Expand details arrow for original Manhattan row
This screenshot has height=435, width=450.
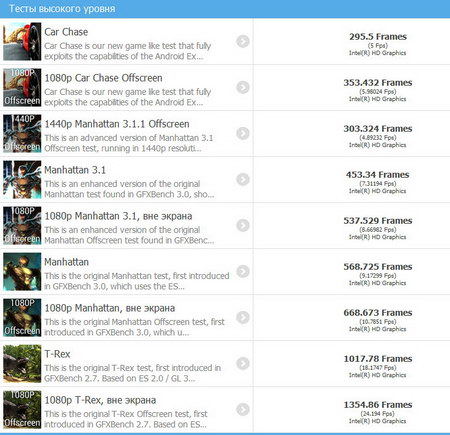243,271
